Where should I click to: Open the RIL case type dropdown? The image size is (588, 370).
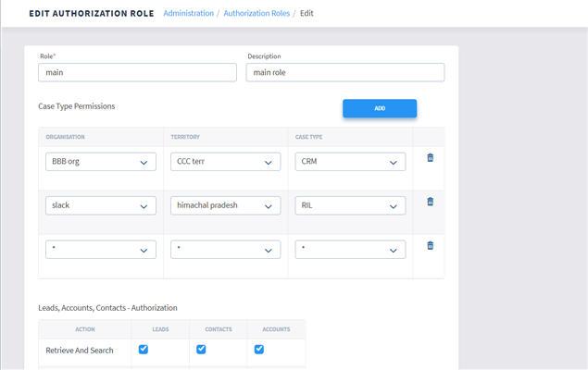(x=350, y=205)
